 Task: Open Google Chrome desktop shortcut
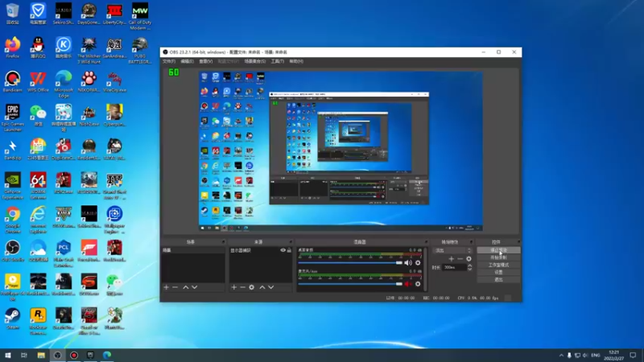pyautogui.click(x=13, y=220)
